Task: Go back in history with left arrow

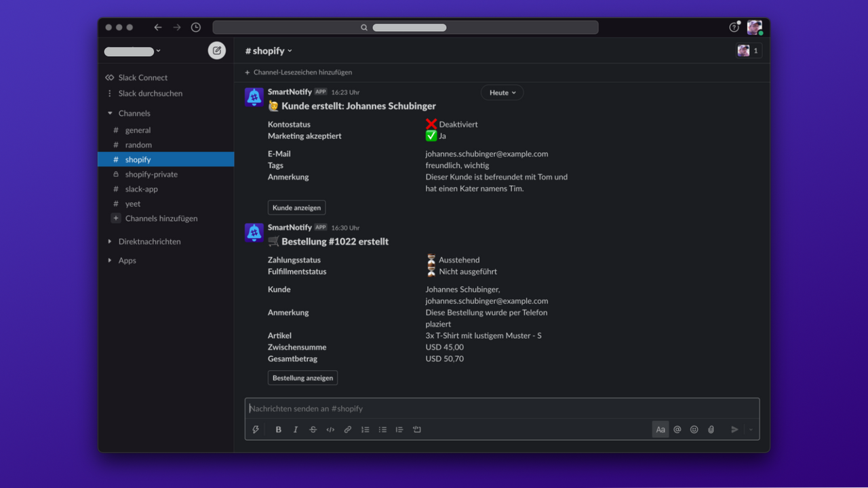Action: coord(158,27)
